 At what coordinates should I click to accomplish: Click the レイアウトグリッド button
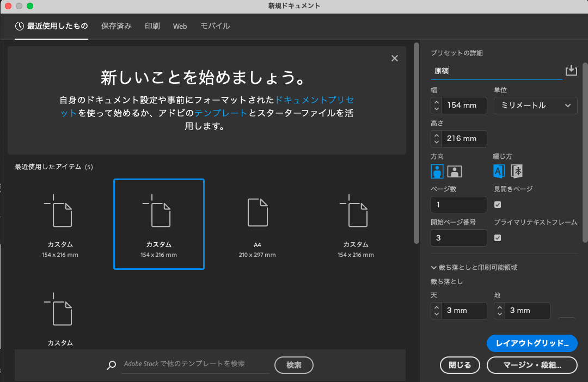pos(531,343)
